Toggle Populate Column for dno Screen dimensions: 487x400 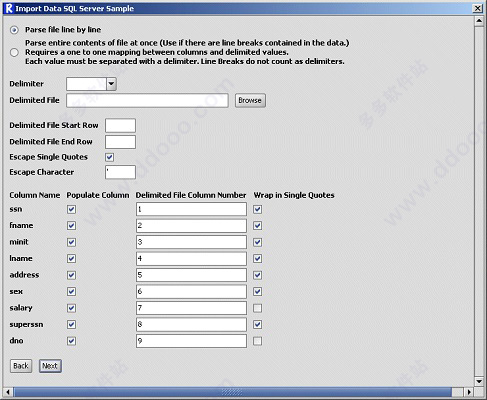(71, 341)
